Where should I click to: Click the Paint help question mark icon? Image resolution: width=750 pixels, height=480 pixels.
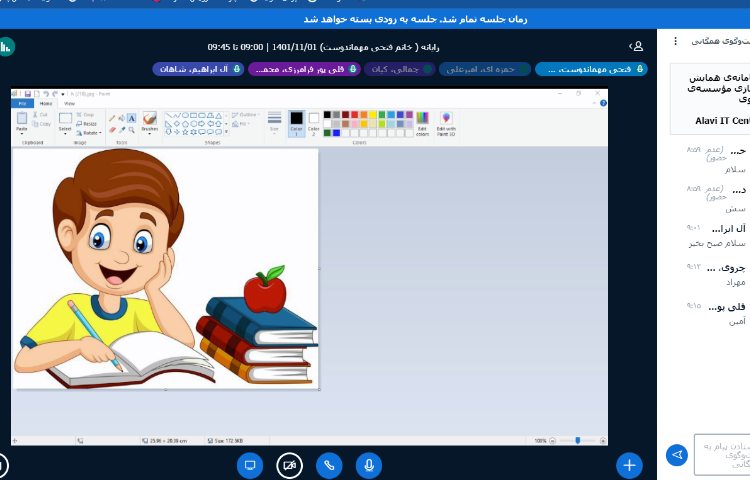(x=603, y=103)
